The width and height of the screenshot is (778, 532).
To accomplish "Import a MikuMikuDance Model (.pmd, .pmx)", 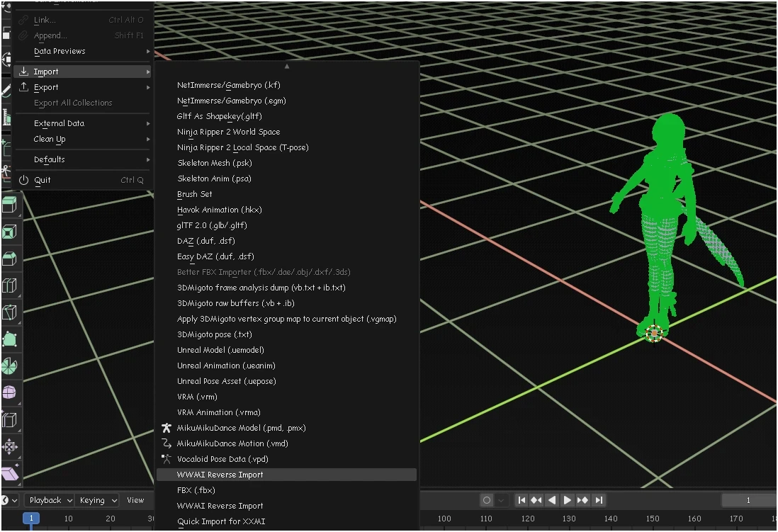I will [x=241, y=428].
